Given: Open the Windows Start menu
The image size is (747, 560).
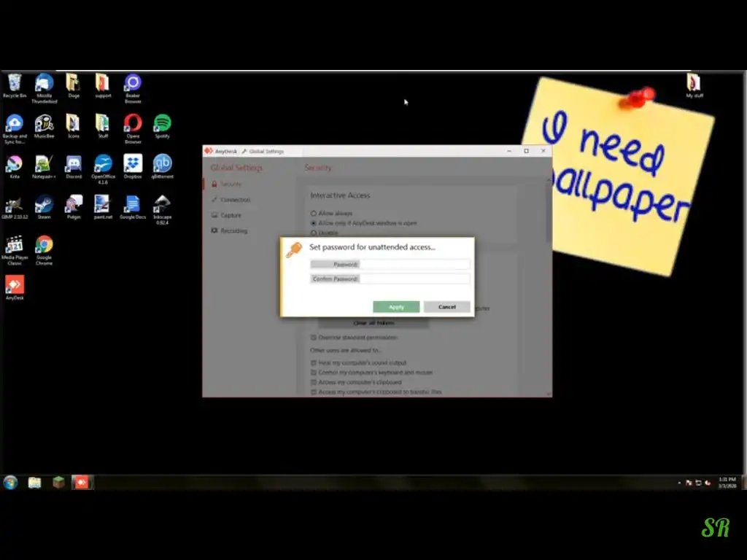Looking at the screenshot, I should coord(10,483).
